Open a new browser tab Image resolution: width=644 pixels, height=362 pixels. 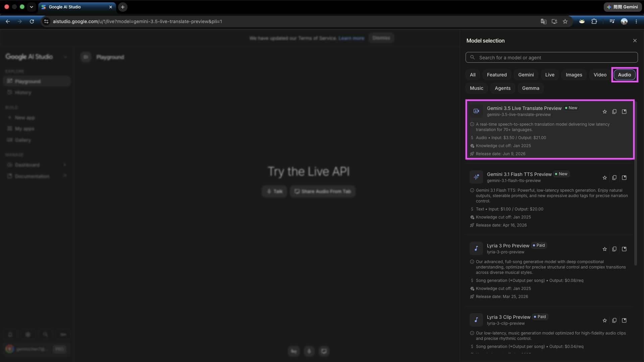tap(123, 7)
